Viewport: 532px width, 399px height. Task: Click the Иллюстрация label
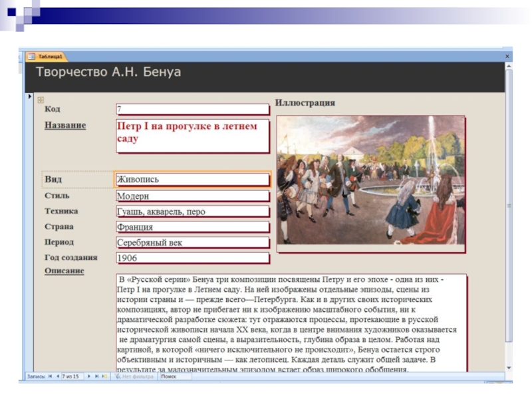305,103
